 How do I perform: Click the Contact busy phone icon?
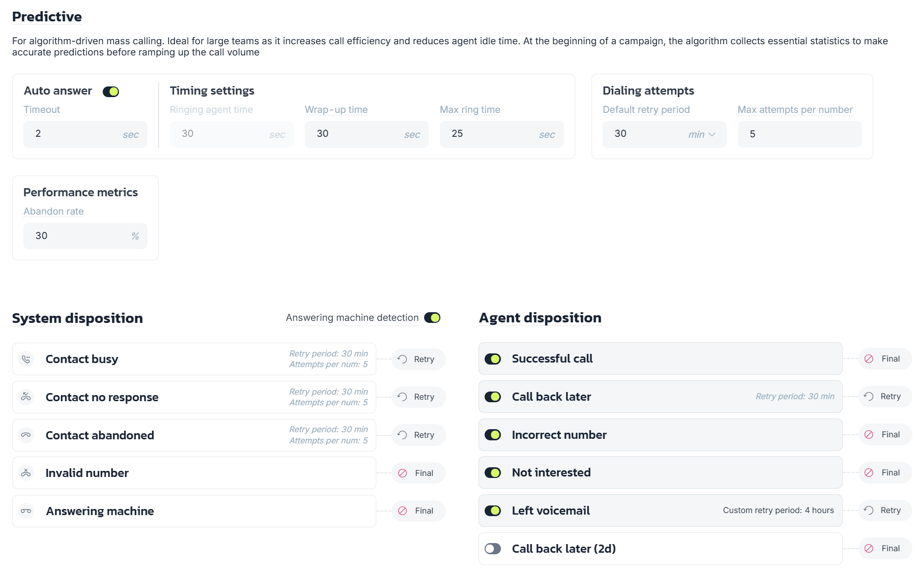(x=26, y=359)
